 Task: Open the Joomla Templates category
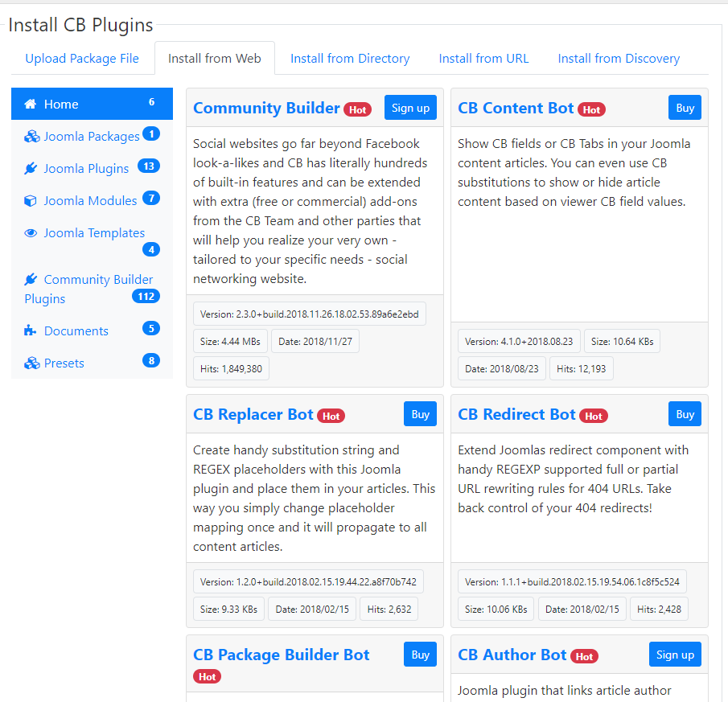tap(92, 240)
